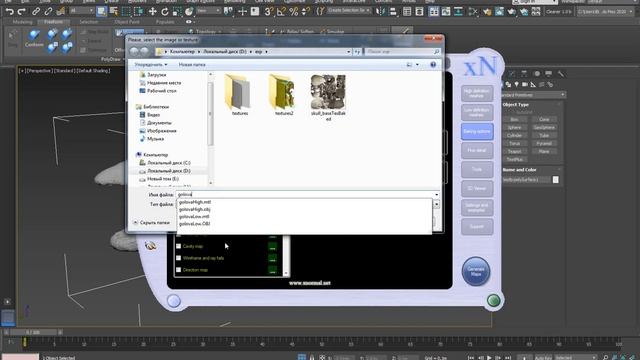
Task: Toggle Percent Snap in main toolbar
Action: (x=293, y=11)
